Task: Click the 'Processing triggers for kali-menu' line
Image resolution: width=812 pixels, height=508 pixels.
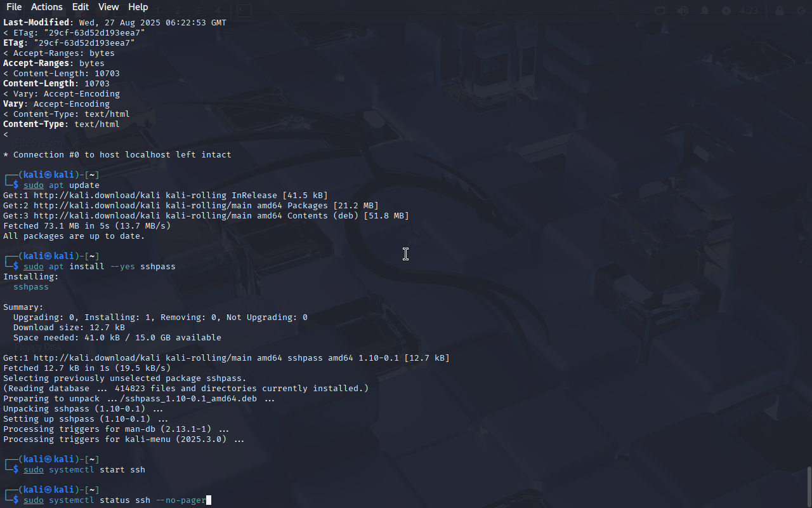Action: 124,439
